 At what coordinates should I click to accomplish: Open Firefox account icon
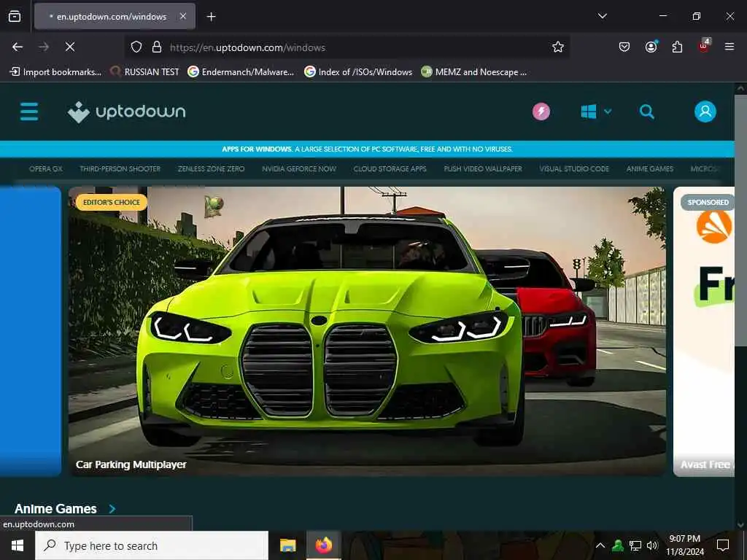click(x=651, y=47)
